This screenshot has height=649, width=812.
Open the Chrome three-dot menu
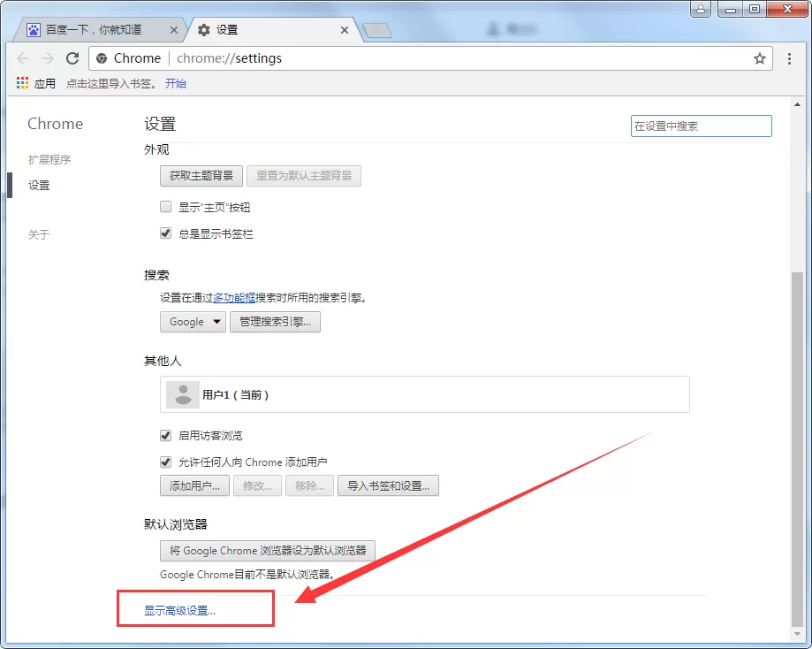point(789,58)
